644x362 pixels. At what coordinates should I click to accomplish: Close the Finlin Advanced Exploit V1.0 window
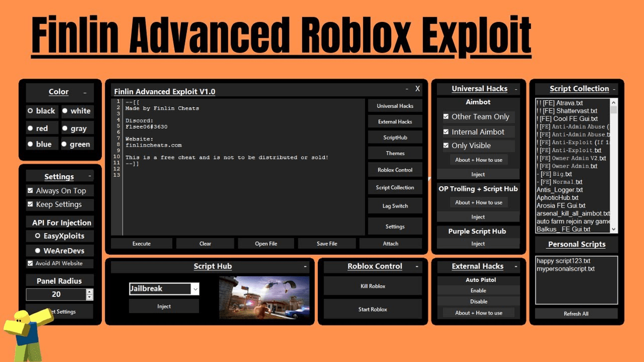pyautogui.click(x=418, y=88)
